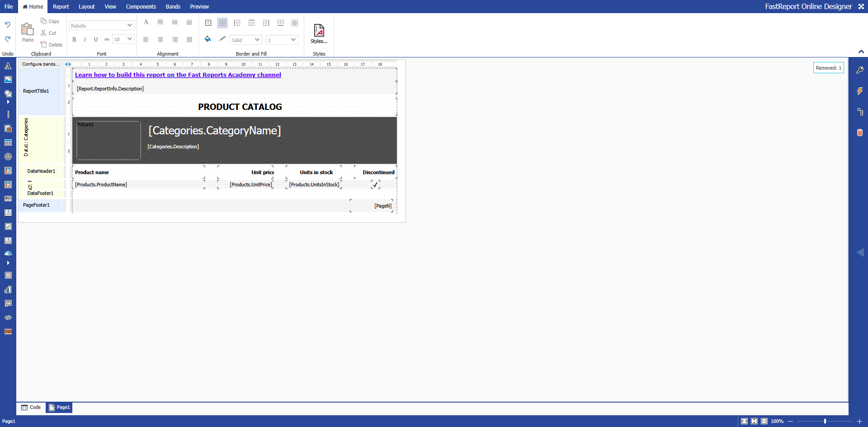Open the border width 1 dropdown

[x=282, y=40]
